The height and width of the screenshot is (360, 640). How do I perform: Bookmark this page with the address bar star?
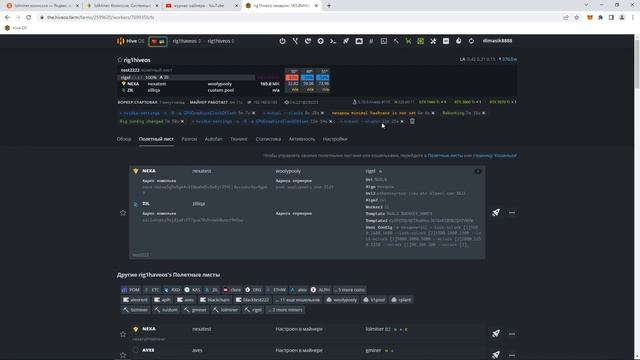(576, 18)
